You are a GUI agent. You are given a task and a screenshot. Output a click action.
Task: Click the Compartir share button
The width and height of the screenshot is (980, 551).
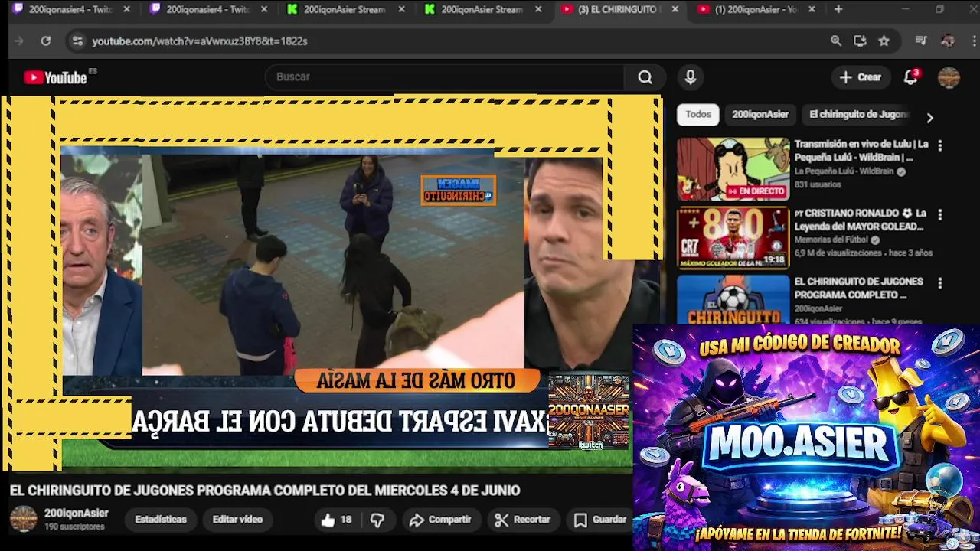pyautogui.click(x=440, y=520)
